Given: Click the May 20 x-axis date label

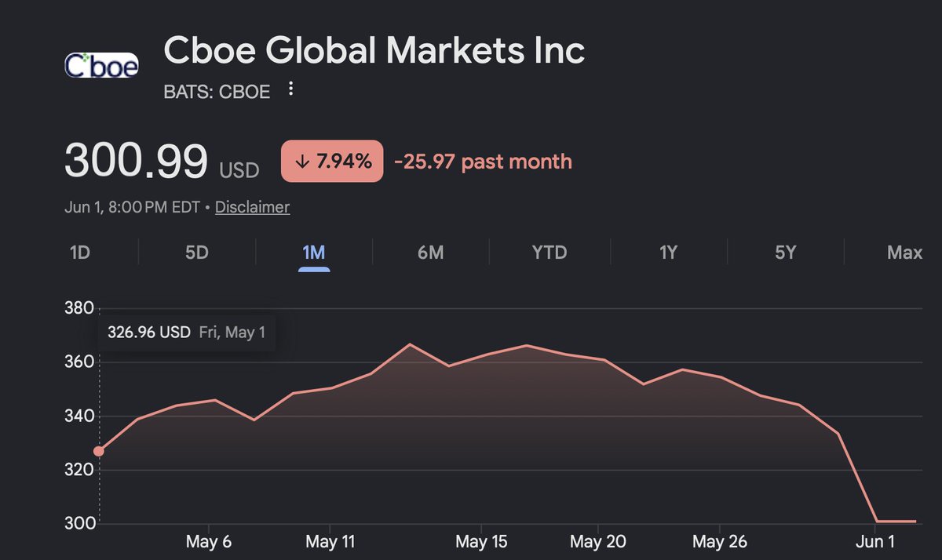Looking at the screenshot, I should (x=597, y=541).
